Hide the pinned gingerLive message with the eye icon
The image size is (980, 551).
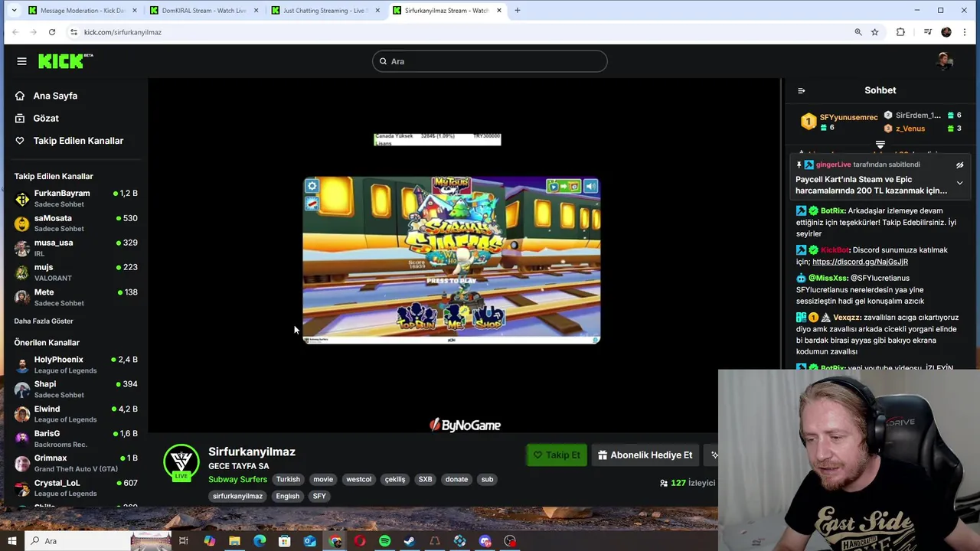[x=959, y=165]
